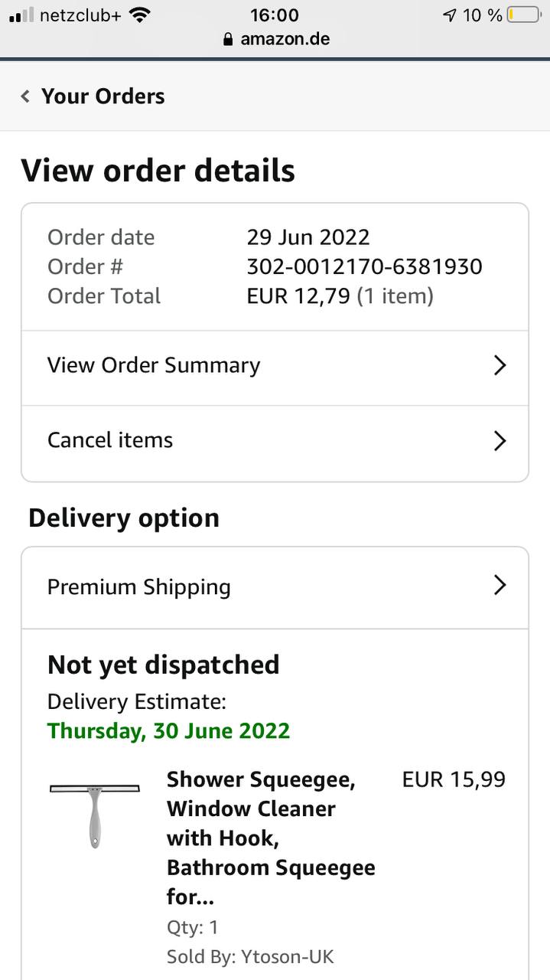Image resolution: width=550 pixels, height=980 pixels.
Task: Tap the battery indicator icon
Action: [523, 15]
